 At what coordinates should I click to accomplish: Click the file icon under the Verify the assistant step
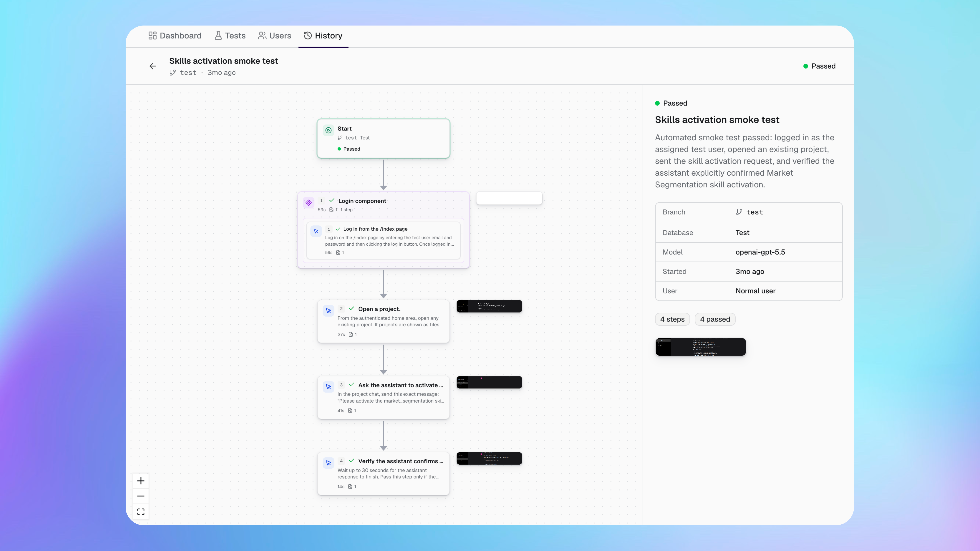pos(350,487)
